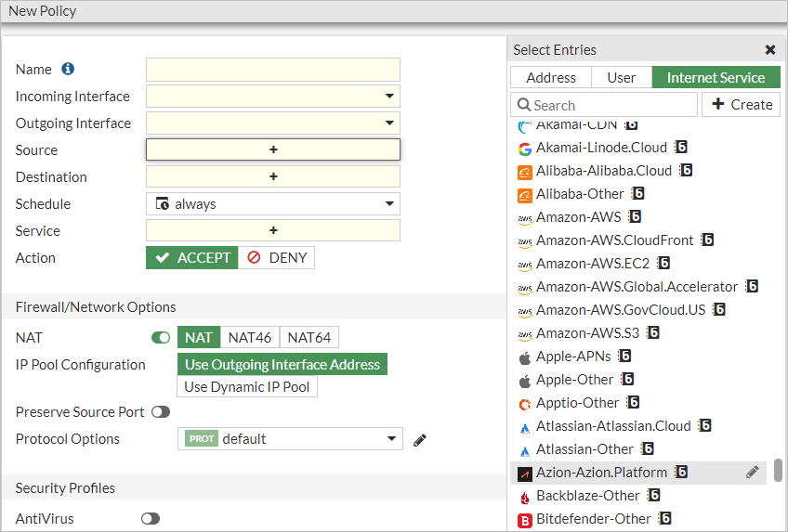Image resolution: width=788 pixels, height=532 pixels.
Task: Select the NAT mode button
Action: (x=199, y=337)
